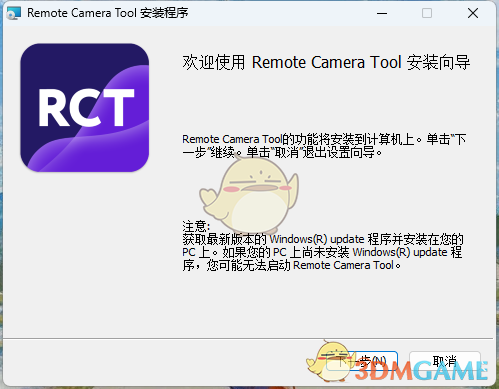
Task: Click the disabled maximize button
Action: [427, 13]
